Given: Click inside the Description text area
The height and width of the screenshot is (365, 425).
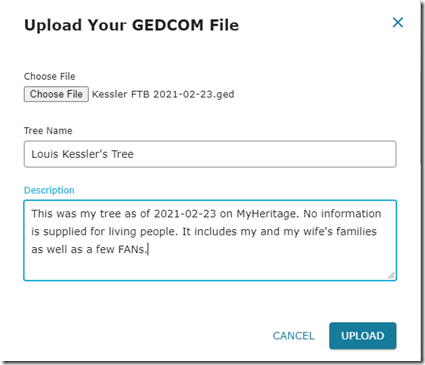Looking at the screenshot, I should (210, 240).
